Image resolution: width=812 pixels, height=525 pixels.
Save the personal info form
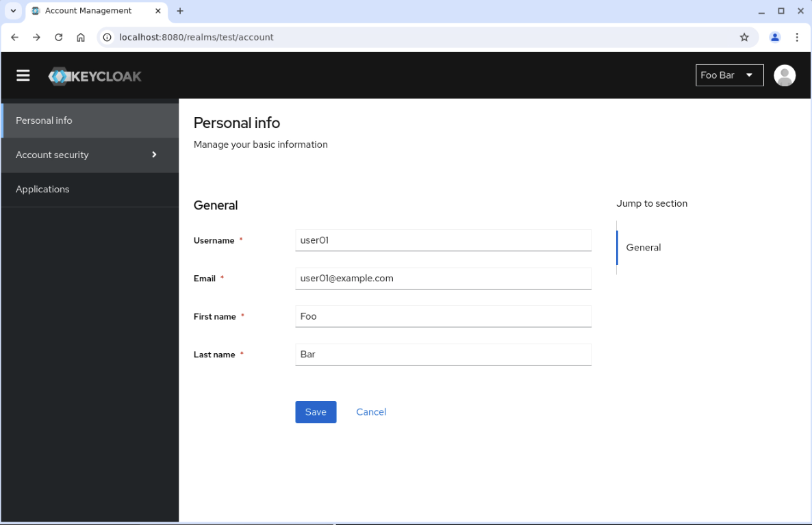click(x=316, y=412)
